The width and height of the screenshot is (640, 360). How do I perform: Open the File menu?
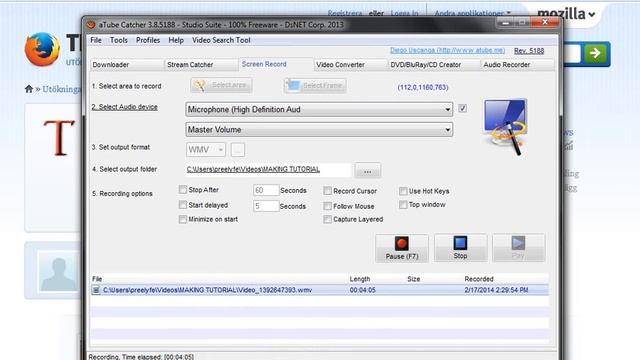coord(96,40)
